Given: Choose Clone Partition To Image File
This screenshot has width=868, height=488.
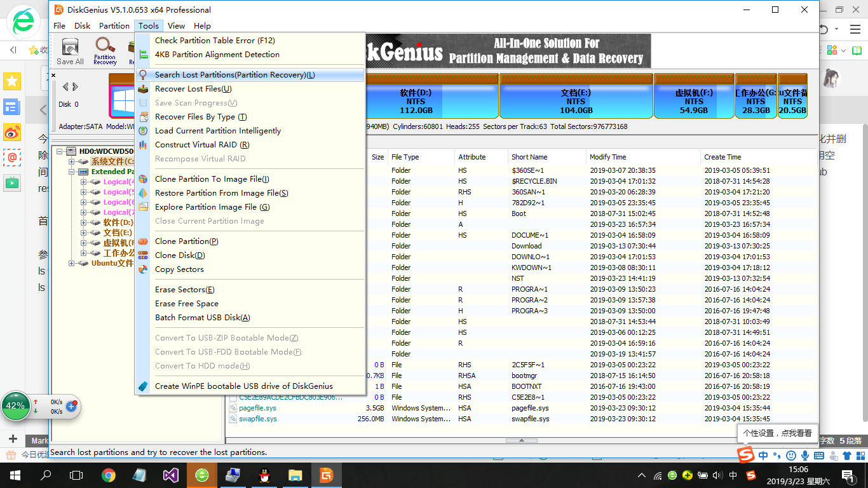Looking at the screenshot, I should [x=250, y=179].
